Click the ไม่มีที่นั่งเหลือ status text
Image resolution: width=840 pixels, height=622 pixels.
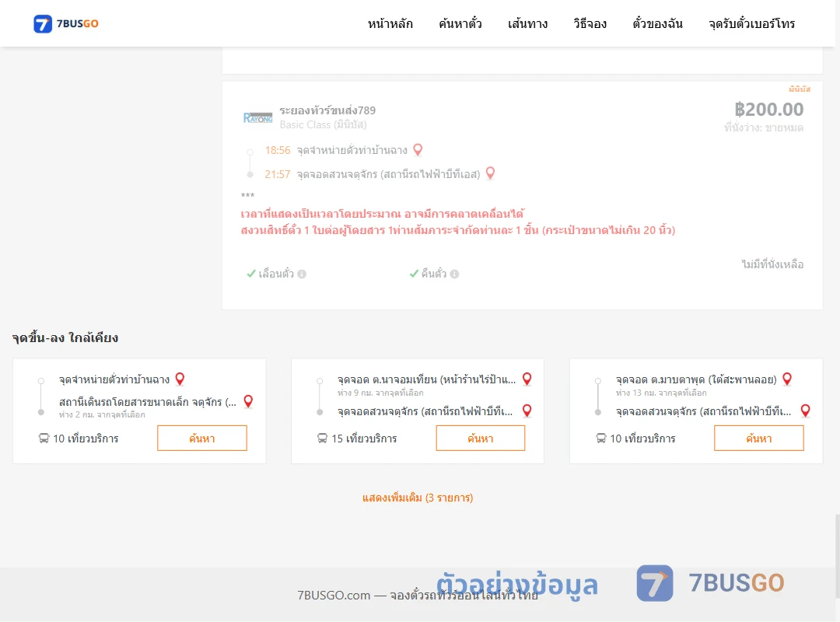(x=772, y=264)
